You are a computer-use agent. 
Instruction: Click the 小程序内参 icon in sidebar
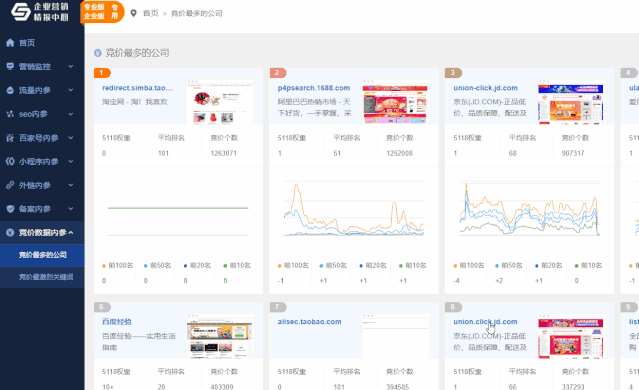click(10, 161)
